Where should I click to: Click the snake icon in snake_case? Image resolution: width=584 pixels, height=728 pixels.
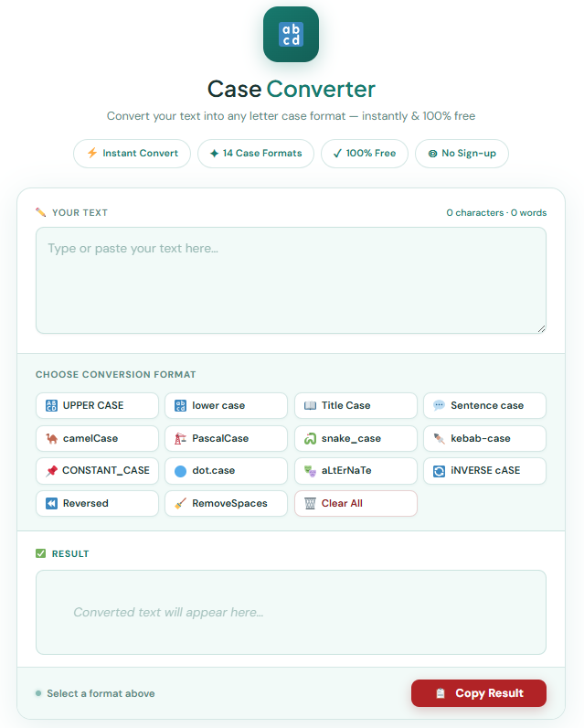tap(310, 438)
